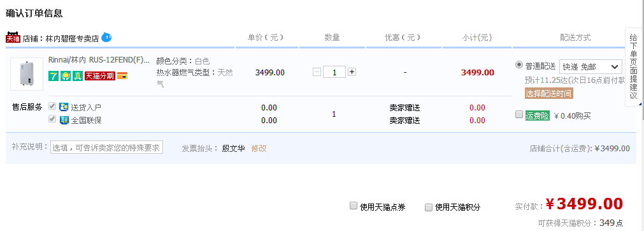The image size is (644, 231).
Task: Open the blue Wangwang chat icon
Action: tap(106, 38)
